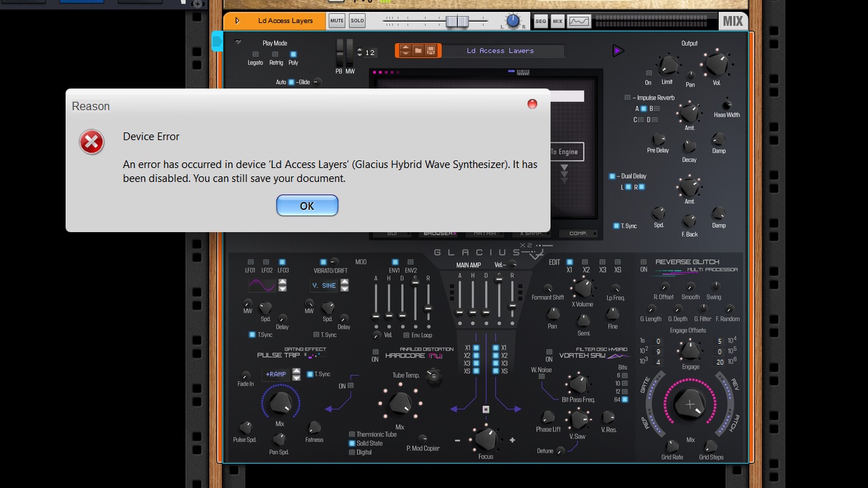The height and width of the screenshot is (488, 868).
Task: Click the Fatness knob
Action: point(314,427)
